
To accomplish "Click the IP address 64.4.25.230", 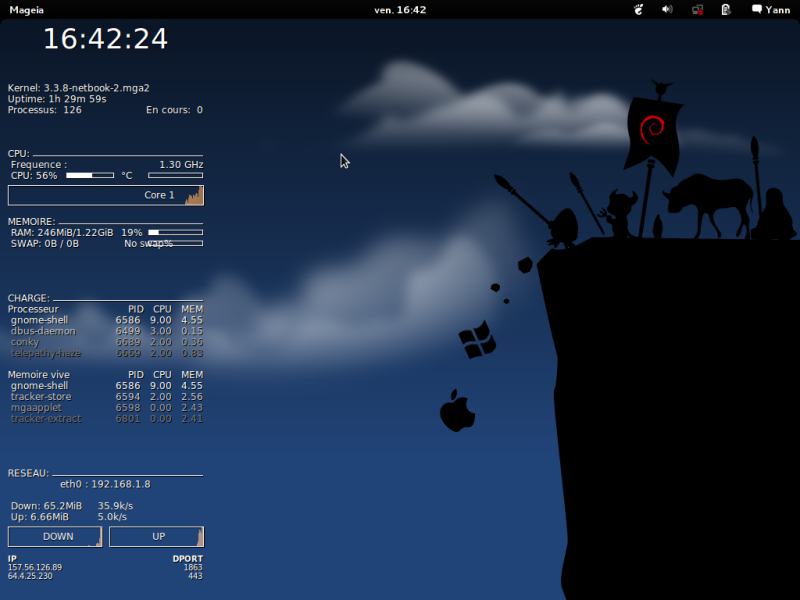I will (x=30, y=576).
